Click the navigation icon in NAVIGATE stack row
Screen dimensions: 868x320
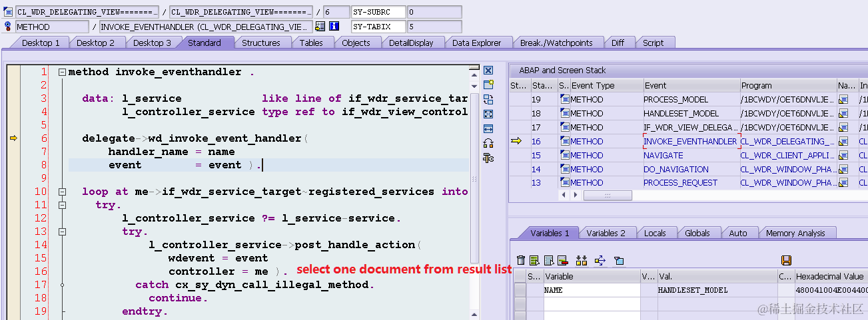[x=843, y=155]
